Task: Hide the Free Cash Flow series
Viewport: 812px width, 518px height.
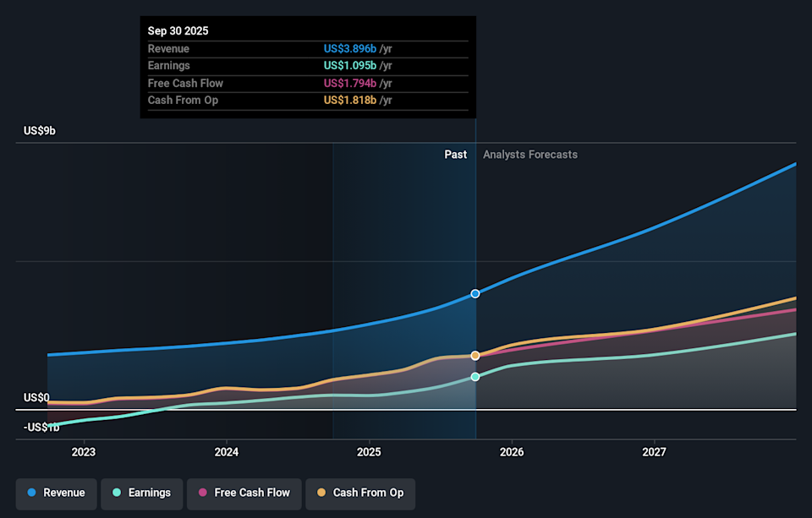Action: coord(244,493)
